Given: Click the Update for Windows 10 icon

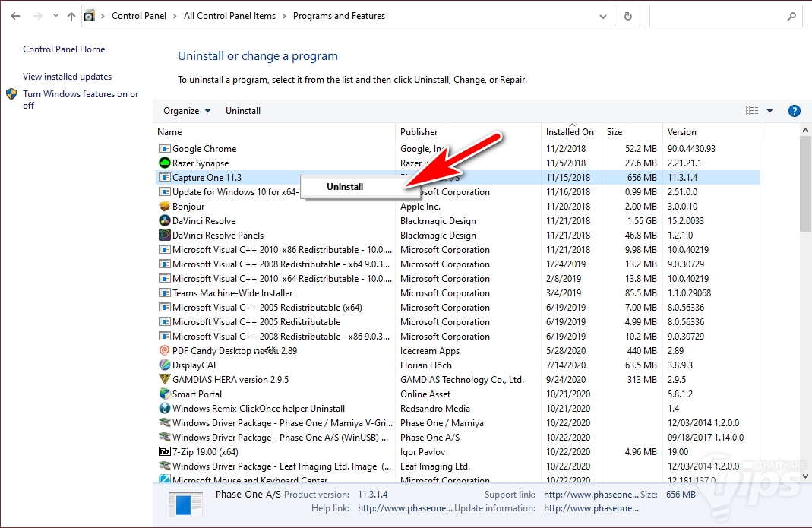Looking at the screenshot, I should coord(165,192).
